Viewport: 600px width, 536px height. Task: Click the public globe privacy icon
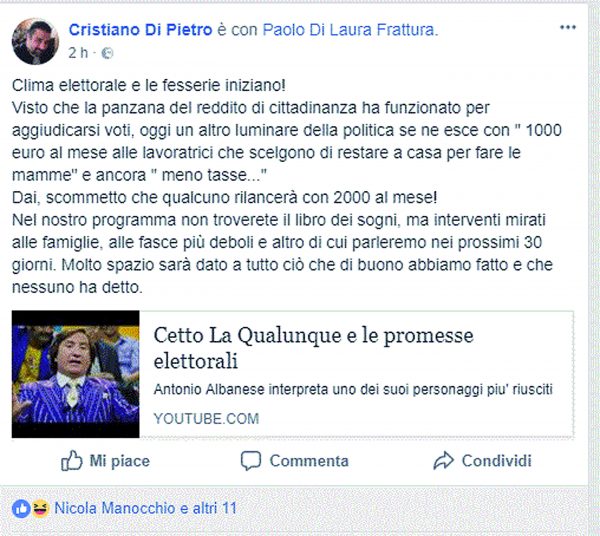[x=107, y=53]
